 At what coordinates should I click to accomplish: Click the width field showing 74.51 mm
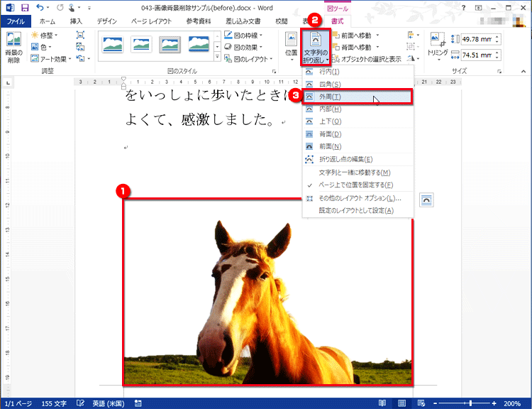(477, 55)
